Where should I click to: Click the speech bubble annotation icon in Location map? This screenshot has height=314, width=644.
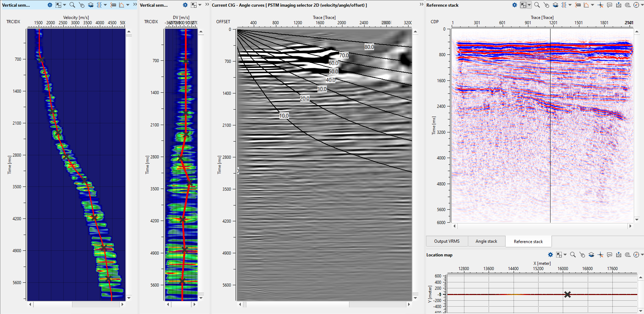tap(610, 255)
